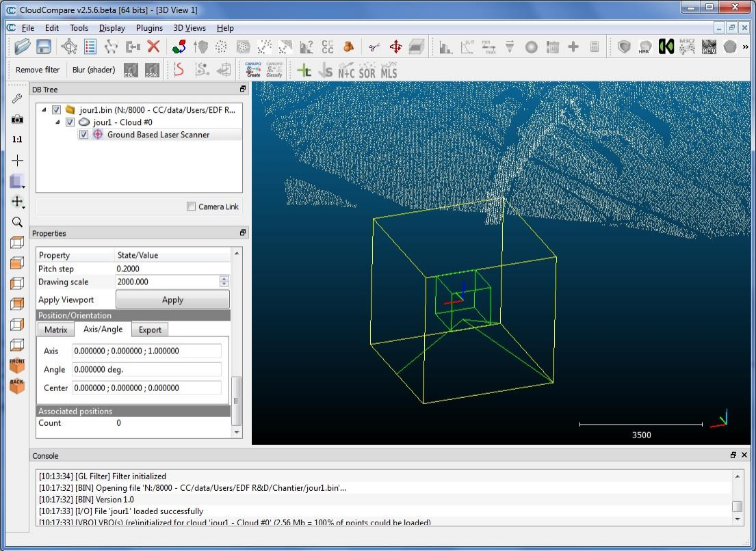Viewport: 756px width, 551px height.
Task: Click the Axis value field
Action: click(x=146, y=351)
